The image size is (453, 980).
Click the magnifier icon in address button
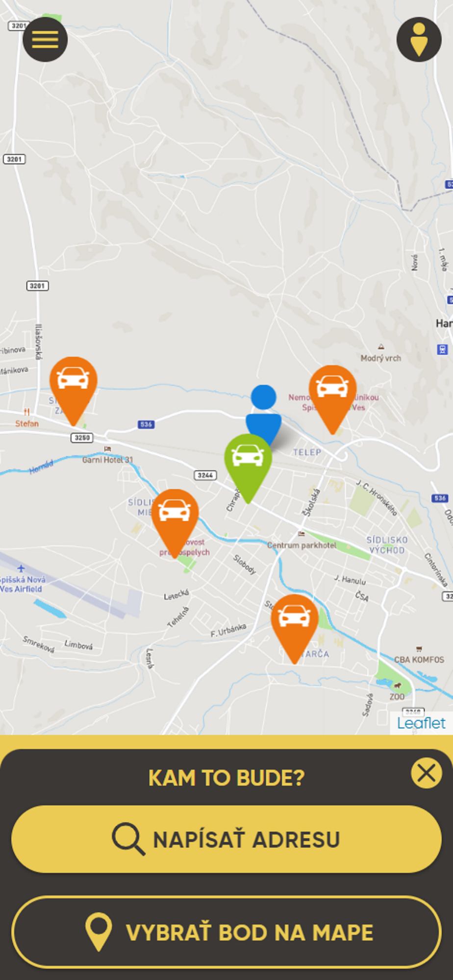(128, 839)
